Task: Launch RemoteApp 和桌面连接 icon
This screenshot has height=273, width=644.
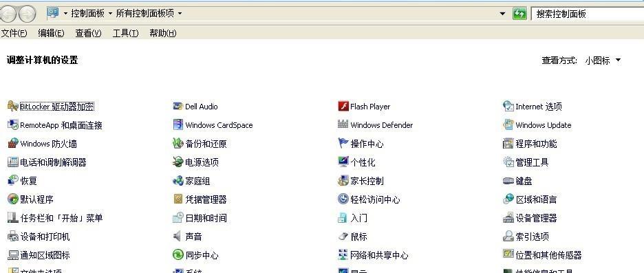Action: [13, 124]
